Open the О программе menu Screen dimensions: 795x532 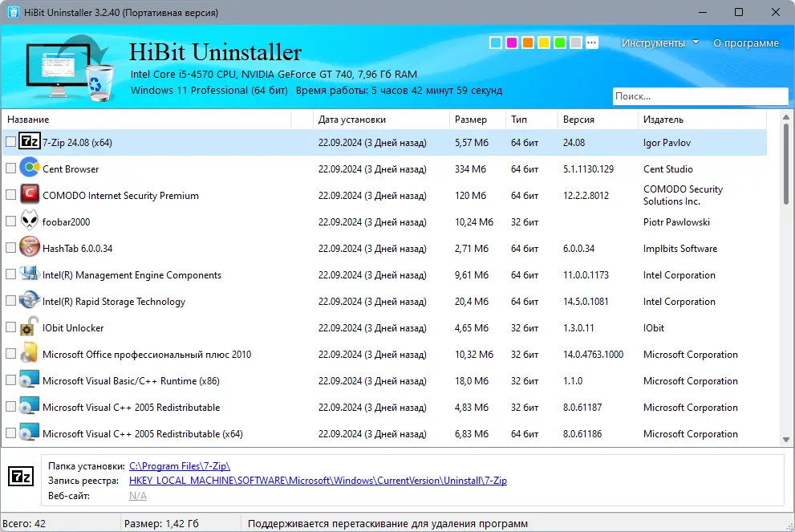coord(746,43)
